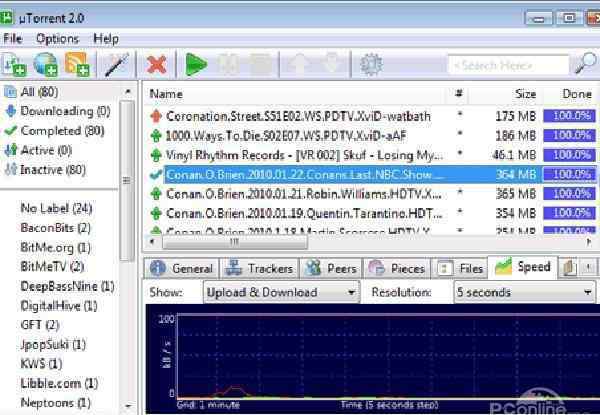600x415 pixels.
Task: Select the BitMeTV (2) label
Action: [51, 266]
